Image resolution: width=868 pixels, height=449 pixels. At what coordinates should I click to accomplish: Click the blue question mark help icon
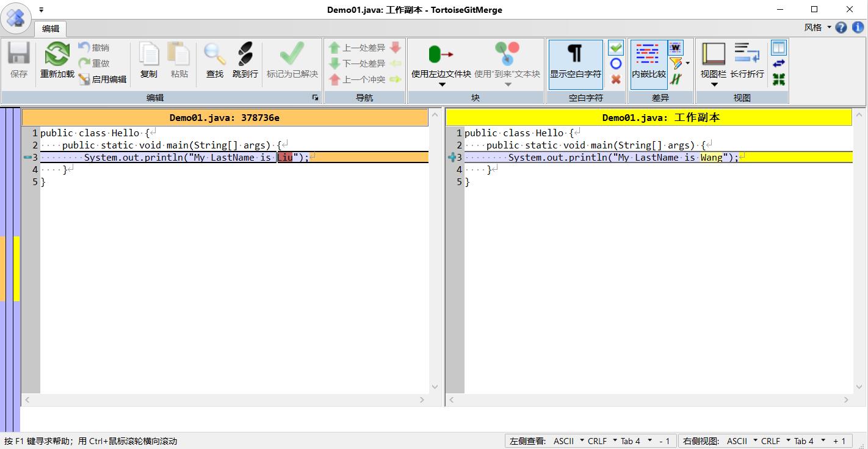pos(841,27)
